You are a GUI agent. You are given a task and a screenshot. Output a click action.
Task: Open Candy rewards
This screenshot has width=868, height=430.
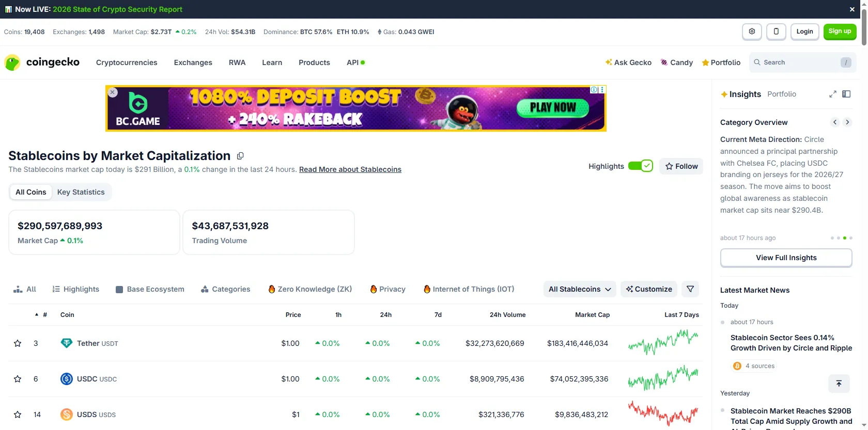[677, 62]
